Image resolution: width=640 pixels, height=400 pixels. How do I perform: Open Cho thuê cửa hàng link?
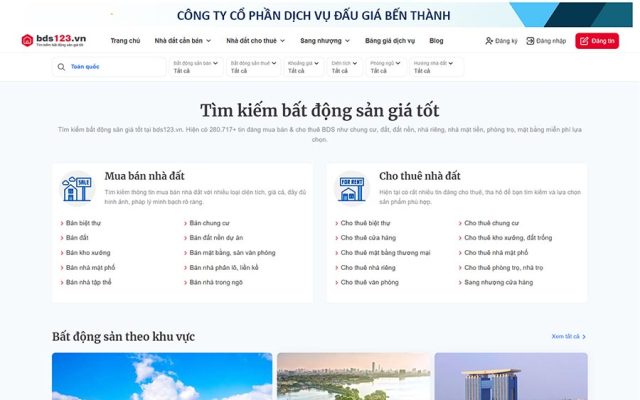(368, 238)
